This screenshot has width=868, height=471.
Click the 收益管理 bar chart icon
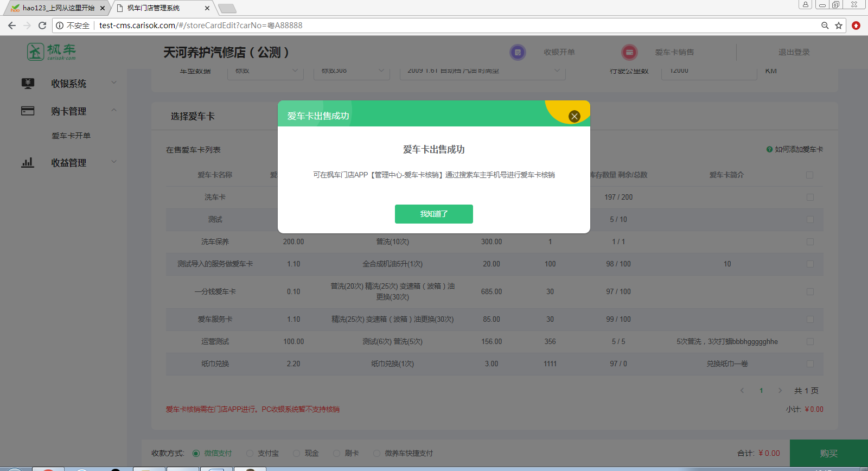pyautogui.click(x=28, y=162)
